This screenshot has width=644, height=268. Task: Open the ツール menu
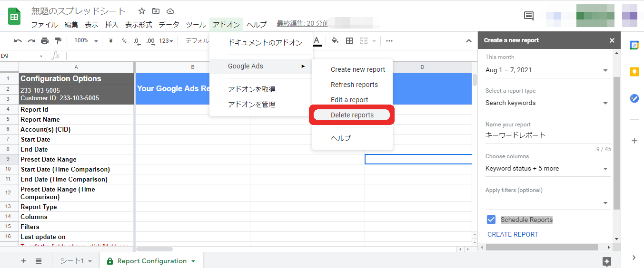click(x=196, y=25)
